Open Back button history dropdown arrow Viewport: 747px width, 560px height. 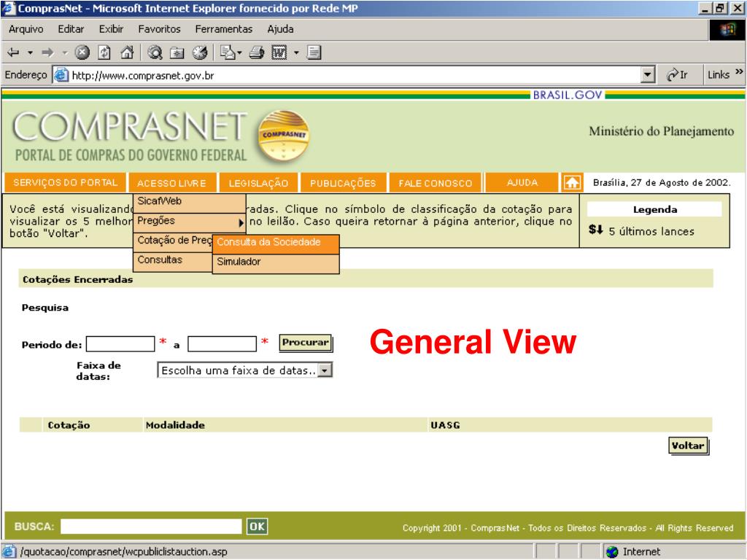30,52
